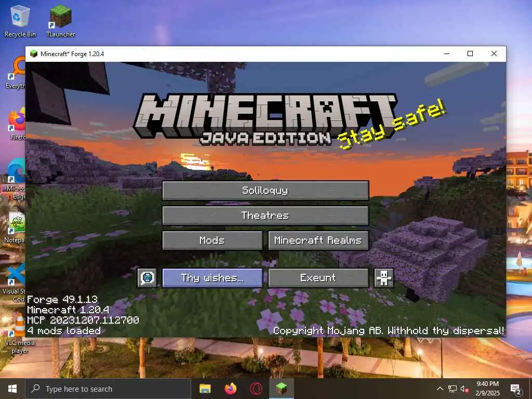The height and width of the screenshot is (399, 532).
Task: Select the Notepad++ desktop shortcut
Action: click(x=15, y=228)
